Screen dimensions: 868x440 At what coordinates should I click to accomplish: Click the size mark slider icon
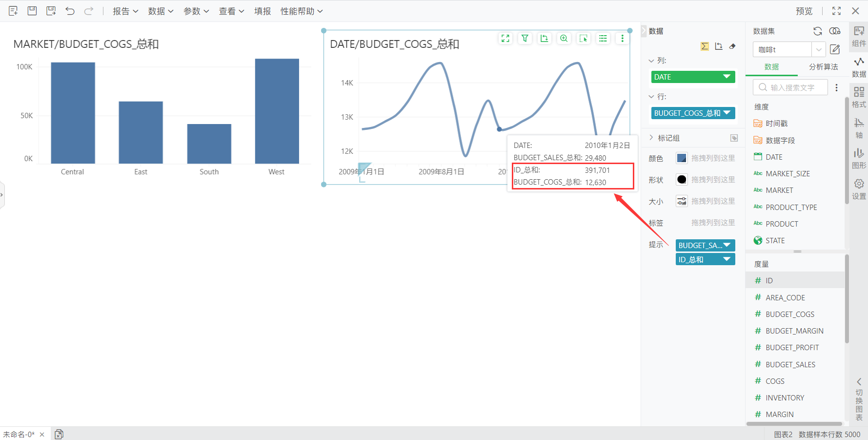point(682,201)
